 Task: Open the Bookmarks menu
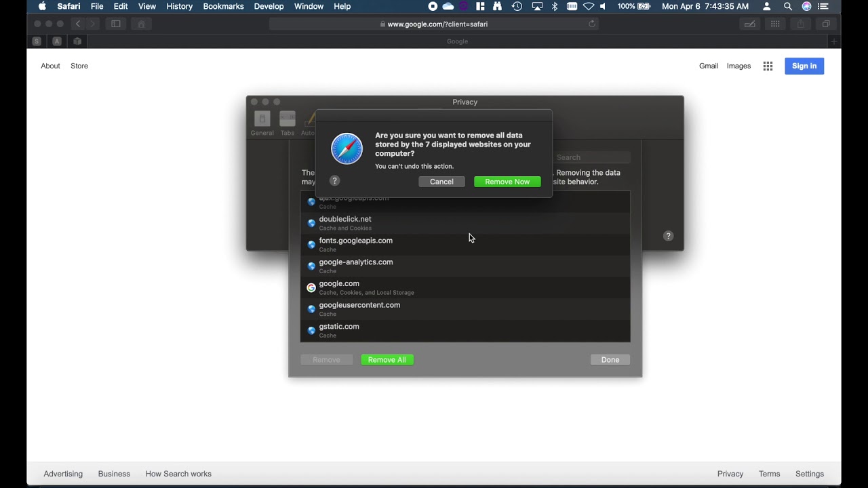[x=223, y=6]
